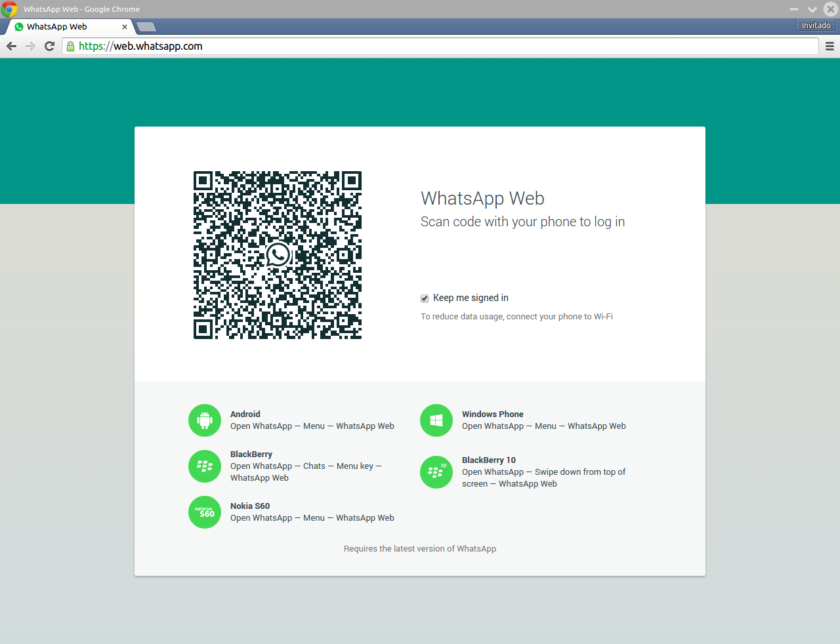Open the Chrome hamburger menu
The image size is (840, 644).
[829, 46]
